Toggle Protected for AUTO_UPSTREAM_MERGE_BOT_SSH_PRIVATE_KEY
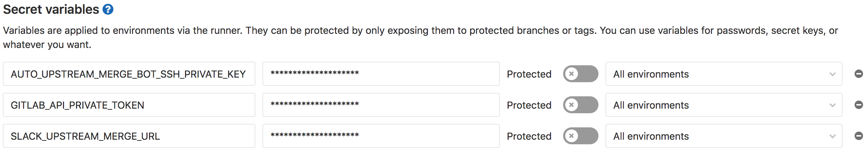The height and width of the screenshot is (151, 868). (581, 74)
